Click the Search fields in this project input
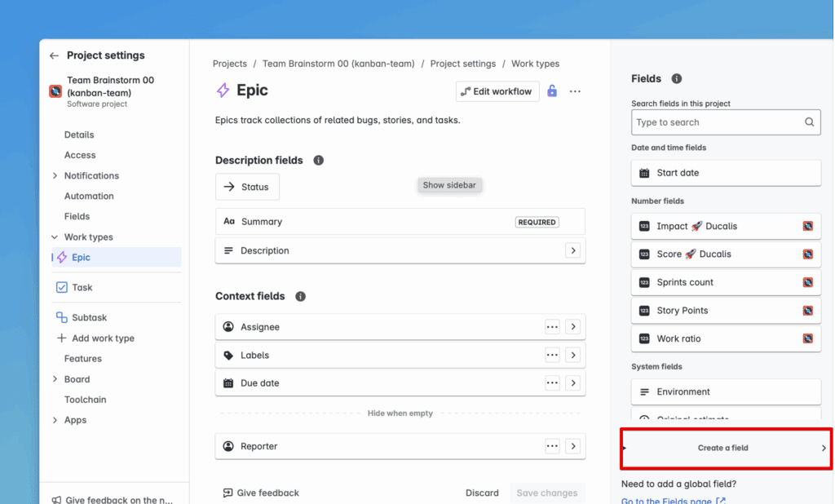 pos(716,122)
